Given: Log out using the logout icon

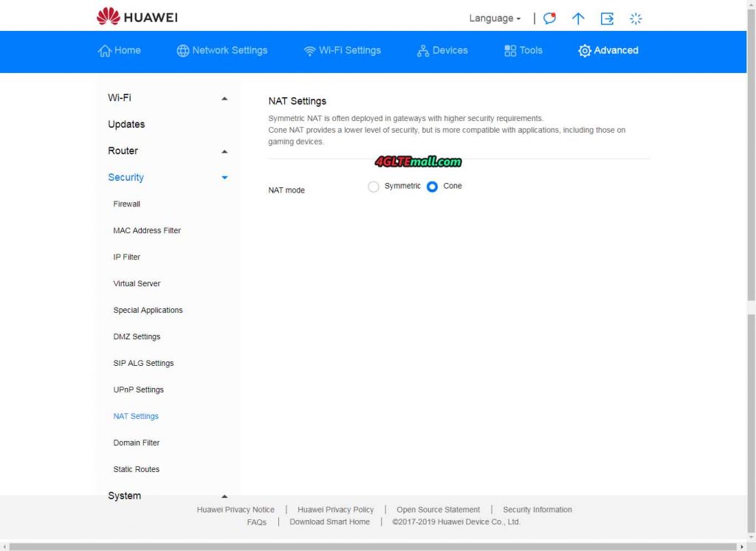Looking at the screenshot, I should point(607,18).
